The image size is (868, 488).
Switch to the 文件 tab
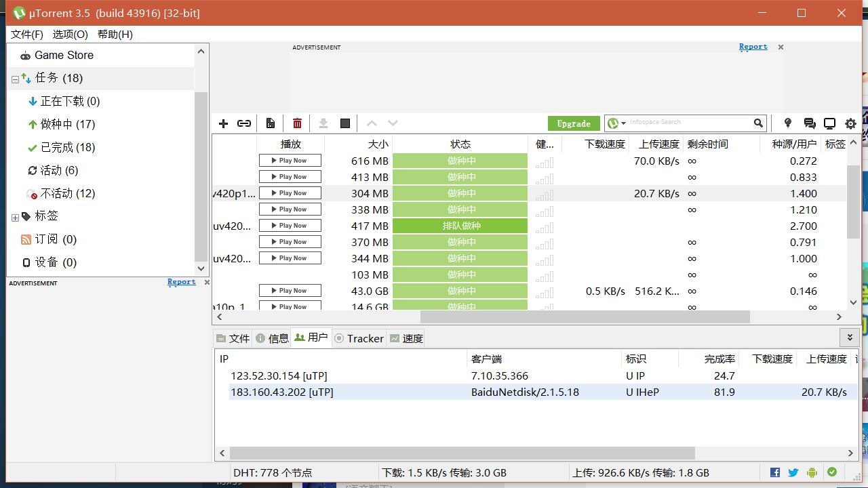[x=233, y=338]
